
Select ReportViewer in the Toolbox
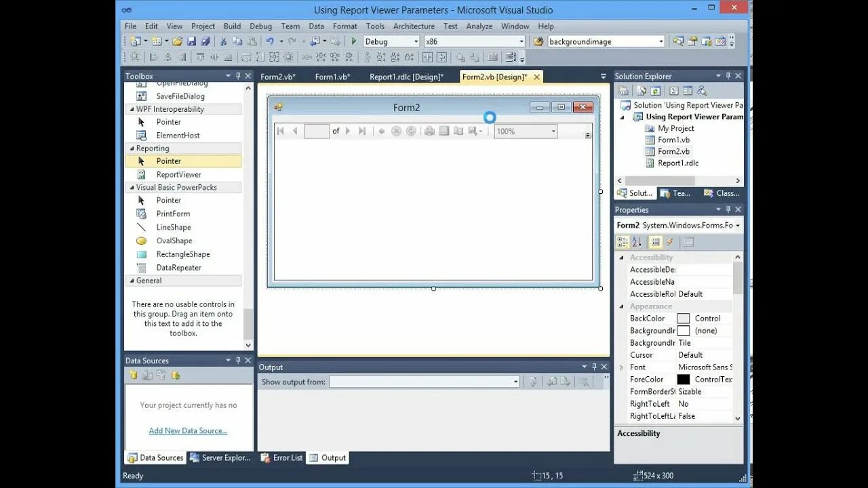(x=178, y=174)
